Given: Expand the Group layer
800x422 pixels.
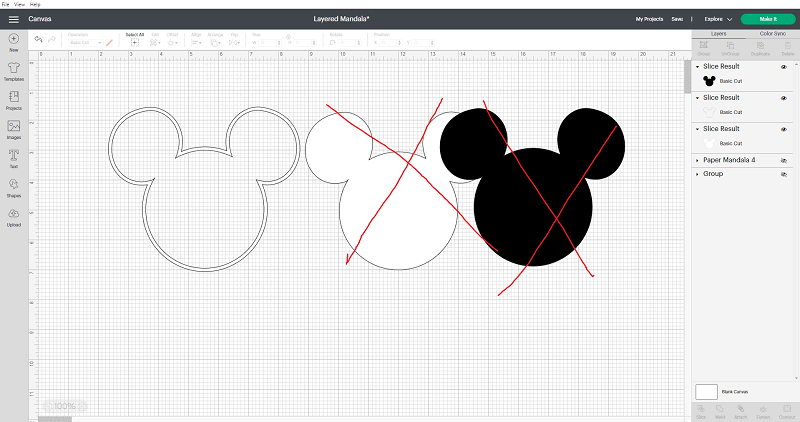Looking at the screenshot, I should tap(697, 174).
